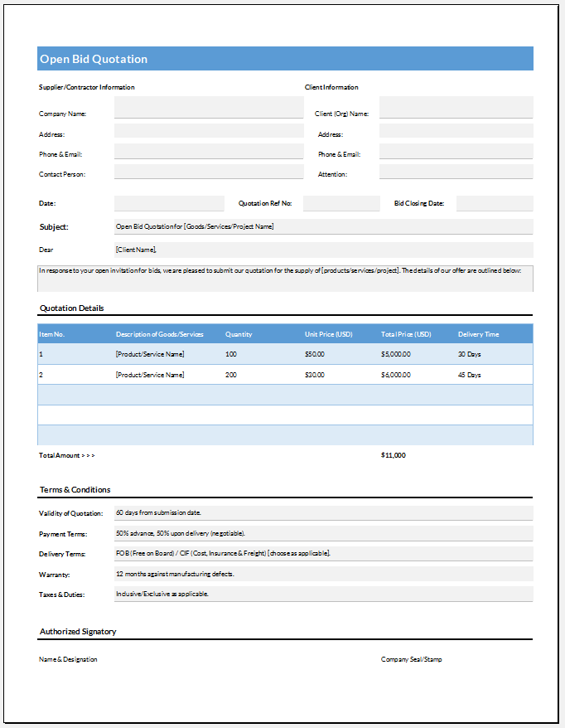Click the Contact Person input field
Screen dimensions: 565x728
209,172
